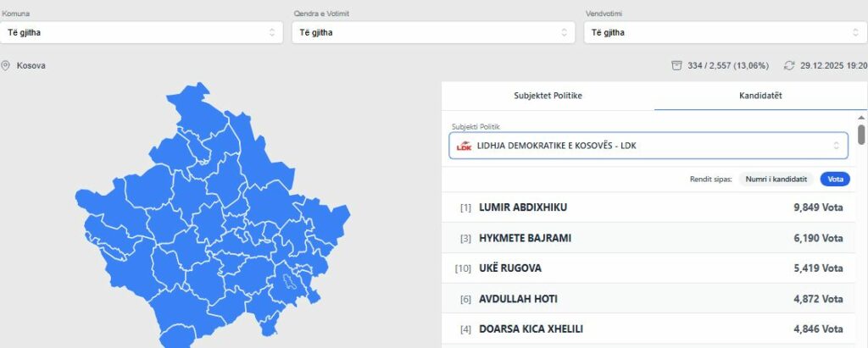Switch to the Subjektet Politike tab
The image size is (868, 348).
[x=548, y=96]
